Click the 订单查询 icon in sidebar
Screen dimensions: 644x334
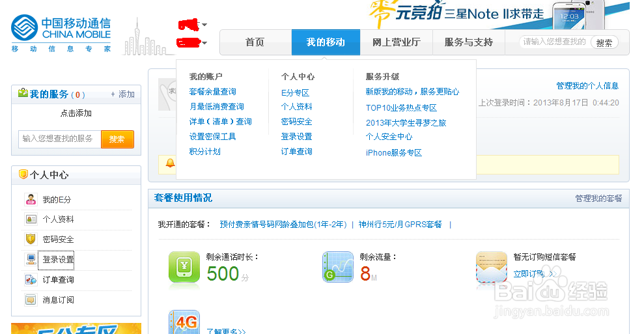[x=31, y=279]
